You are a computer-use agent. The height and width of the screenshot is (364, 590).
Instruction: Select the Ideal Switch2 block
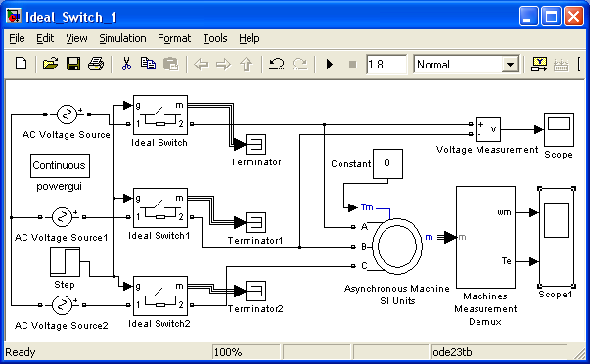[x=160, y=296]
